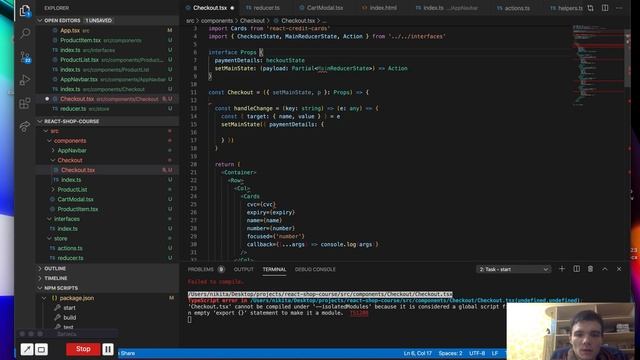Pause the screen recording
The height and width of the screenshot is (360, 640).
click(108, 349)
